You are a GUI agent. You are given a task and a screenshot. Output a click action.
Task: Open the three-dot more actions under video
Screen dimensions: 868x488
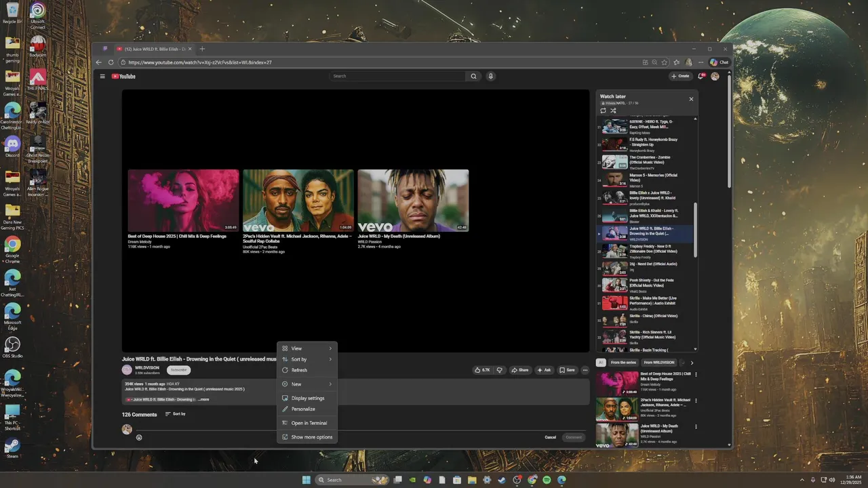pyautogui.click(x=585, y=370)
